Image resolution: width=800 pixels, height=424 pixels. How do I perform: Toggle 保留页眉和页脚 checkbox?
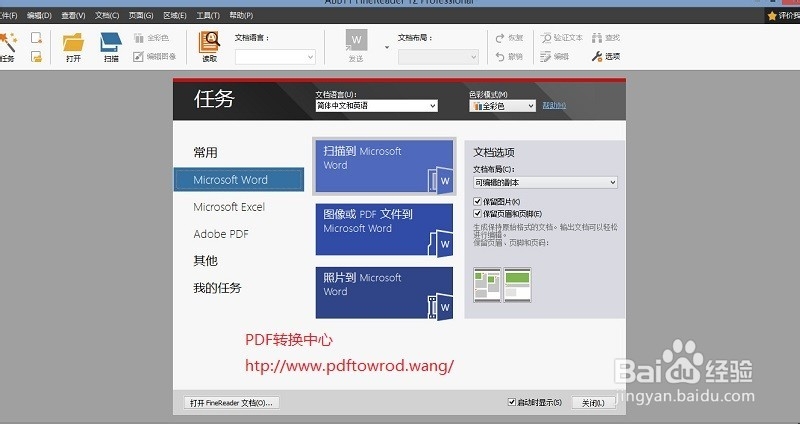[x=478, y=214]
